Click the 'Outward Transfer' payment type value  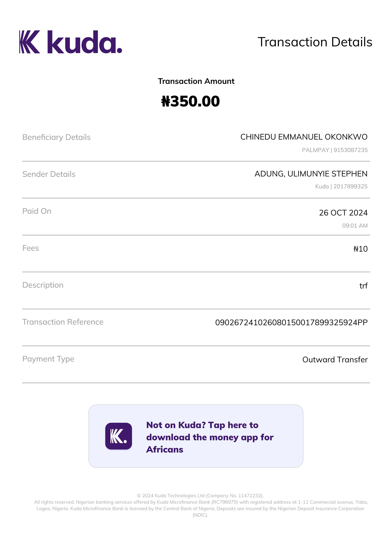pyautogui.click(x=335, y=359)
